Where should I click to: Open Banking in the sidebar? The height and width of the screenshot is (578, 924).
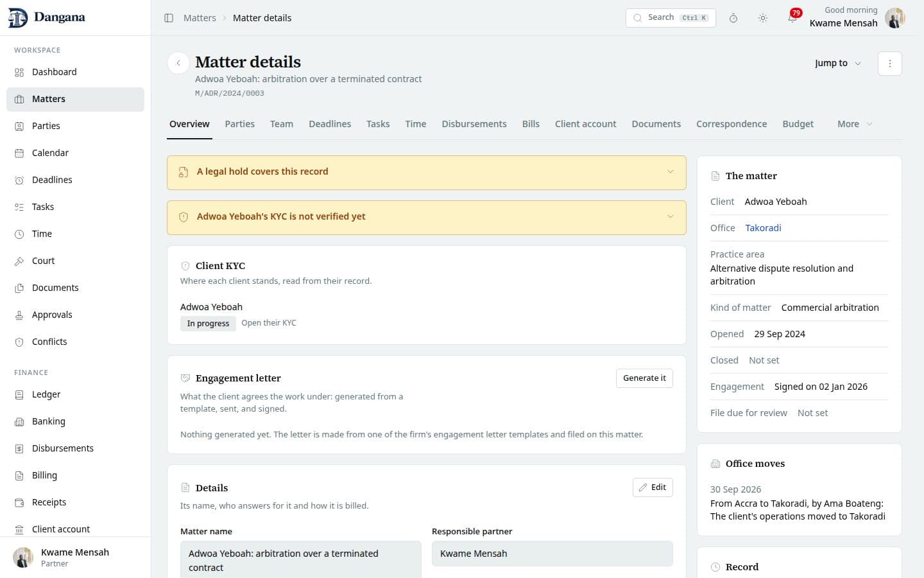75,421
